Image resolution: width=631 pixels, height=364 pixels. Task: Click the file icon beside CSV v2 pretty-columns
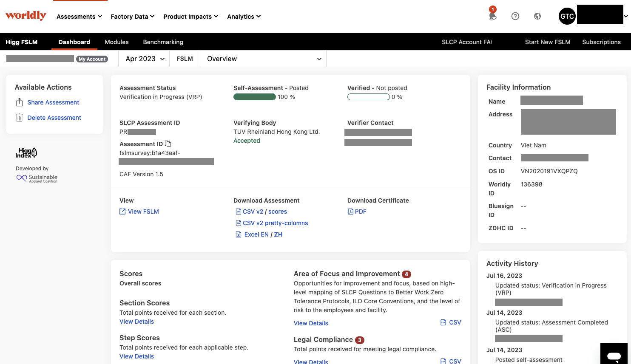point(239,223)
